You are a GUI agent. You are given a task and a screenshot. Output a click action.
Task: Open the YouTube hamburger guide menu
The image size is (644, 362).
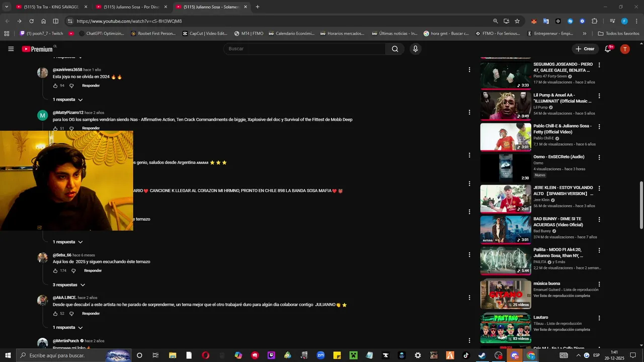click(11, 49)
